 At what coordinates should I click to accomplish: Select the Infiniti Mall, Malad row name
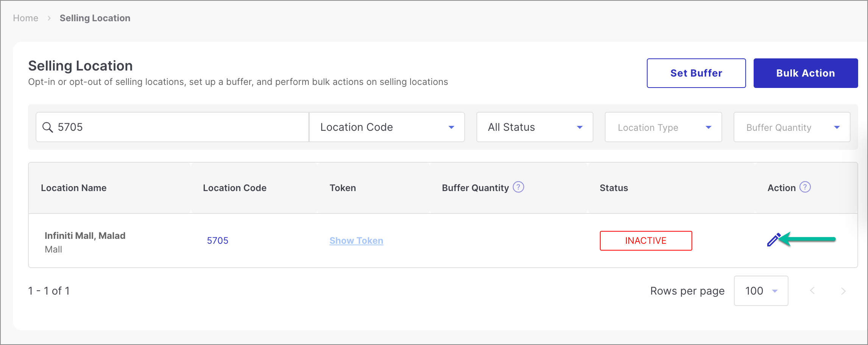click(x=85, y=236)
